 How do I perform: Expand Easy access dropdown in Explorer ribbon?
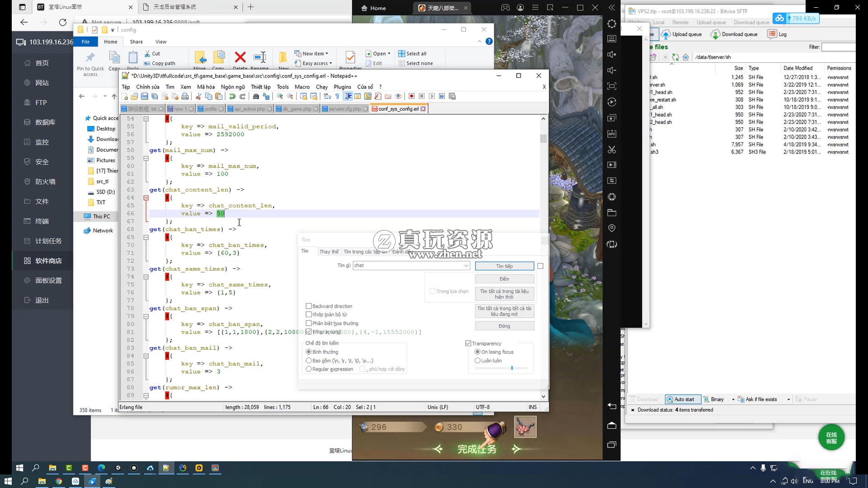tap(330, 63)
